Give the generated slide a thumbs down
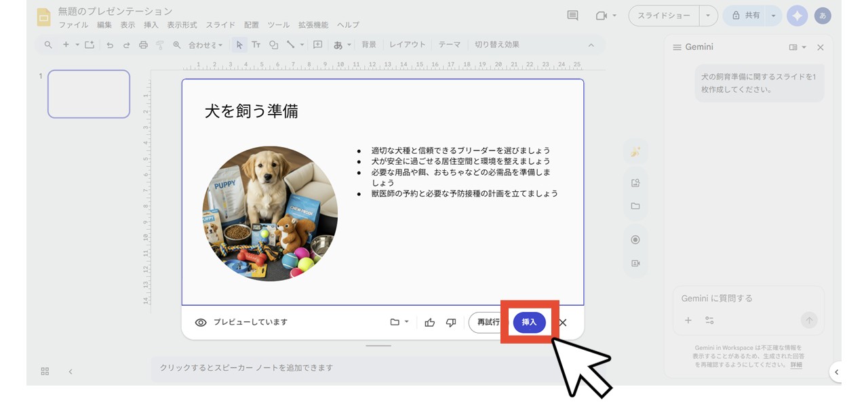The height and width of the screenshot is (402, 868). pyautogui.click(x=450, y=323)
